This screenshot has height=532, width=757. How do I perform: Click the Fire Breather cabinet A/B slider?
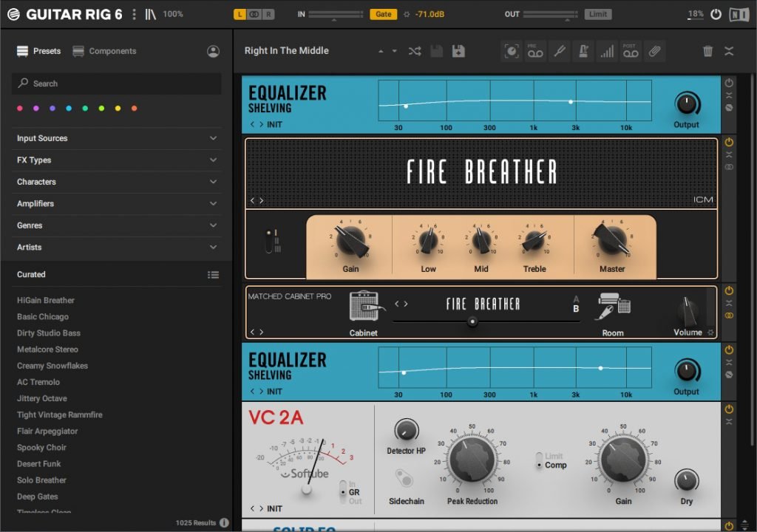[x=472, y=321]
